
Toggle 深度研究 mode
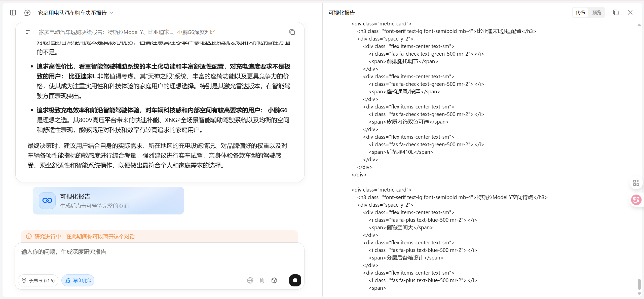point(78,280)
